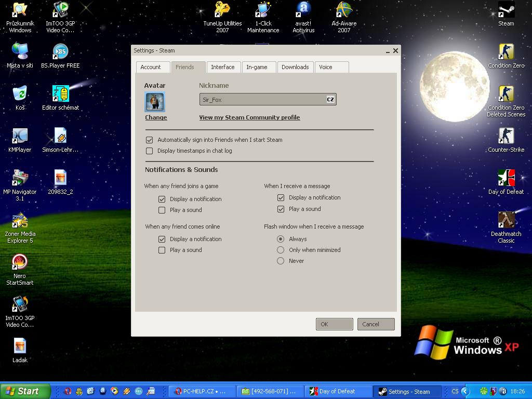This screenshot has width=532, height=399.
Task: Click OK in Steam Settings
Action: coord(334,324)
